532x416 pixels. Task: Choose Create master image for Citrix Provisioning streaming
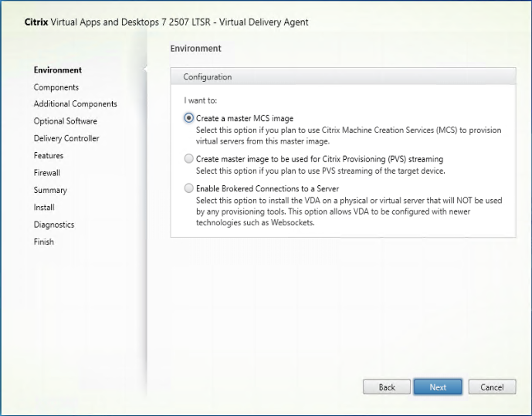189,159
